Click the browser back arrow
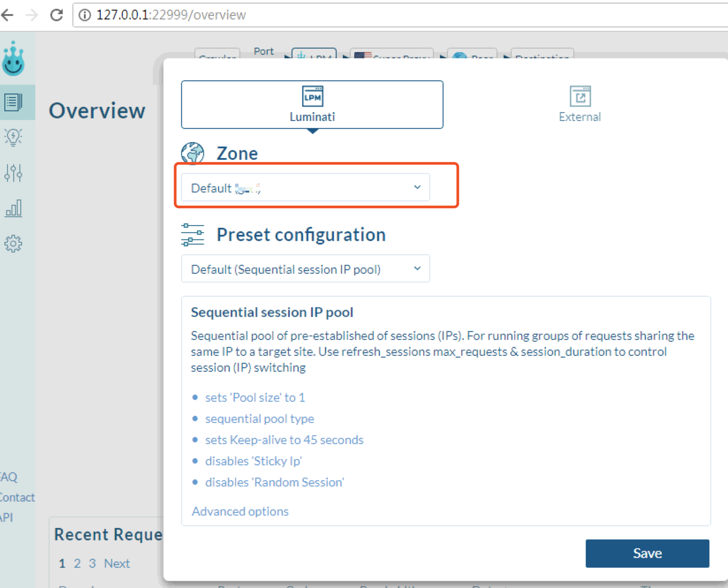 coord(8,15)
